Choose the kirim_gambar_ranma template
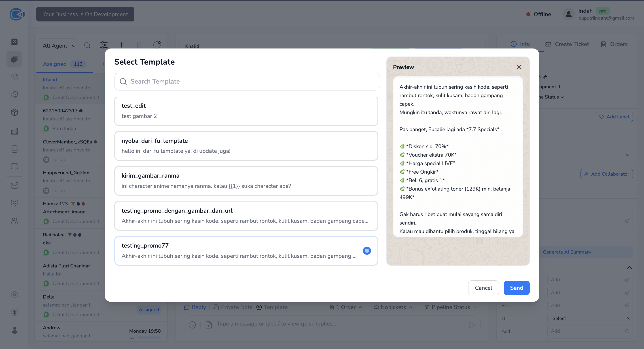The image size is (644, 349). coord(246,181)
